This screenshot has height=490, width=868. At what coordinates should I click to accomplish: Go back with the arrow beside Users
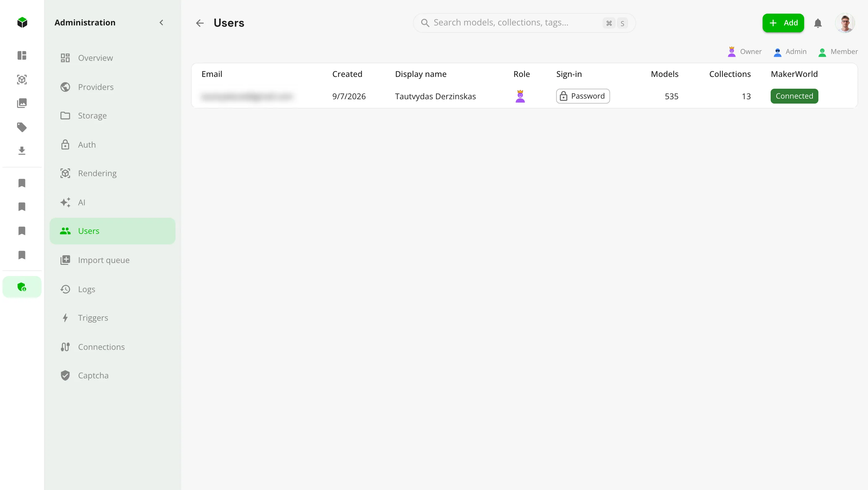click(x=200, y=23)
